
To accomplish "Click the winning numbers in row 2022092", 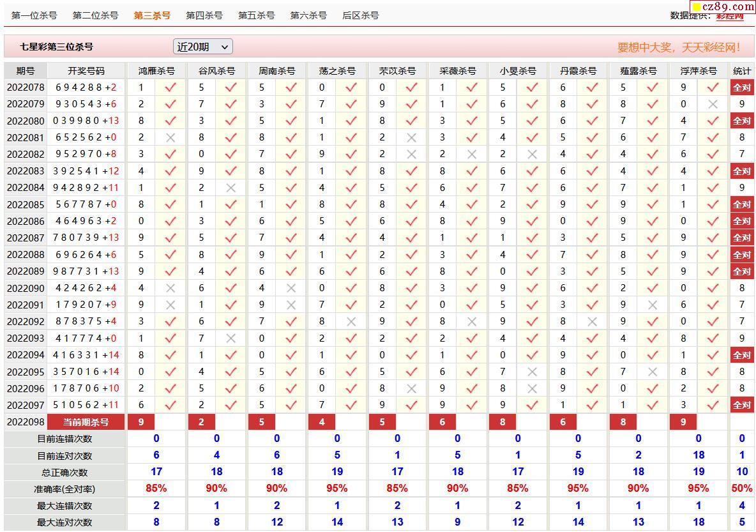I will click(x=86, y=321).
